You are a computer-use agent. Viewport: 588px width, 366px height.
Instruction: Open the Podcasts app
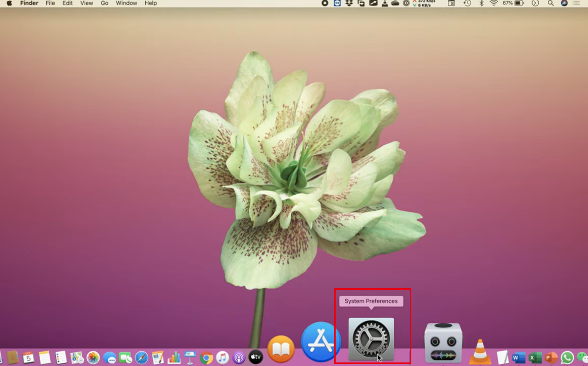[x=239, y=356]
